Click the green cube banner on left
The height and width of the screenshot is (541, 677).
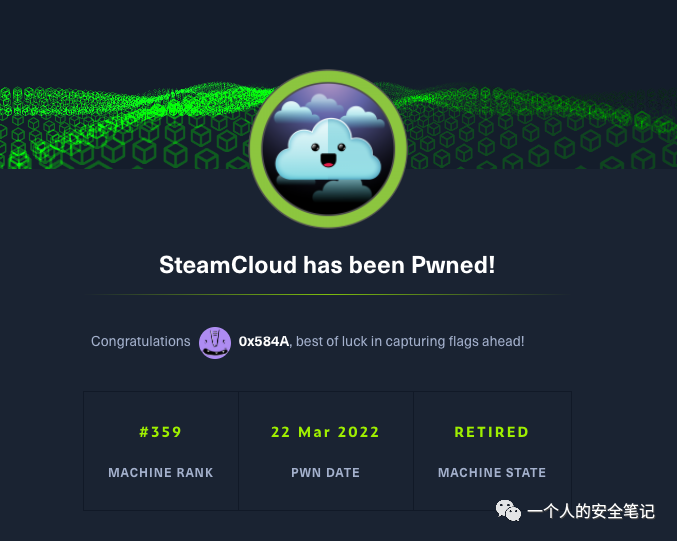pos(125,127)
